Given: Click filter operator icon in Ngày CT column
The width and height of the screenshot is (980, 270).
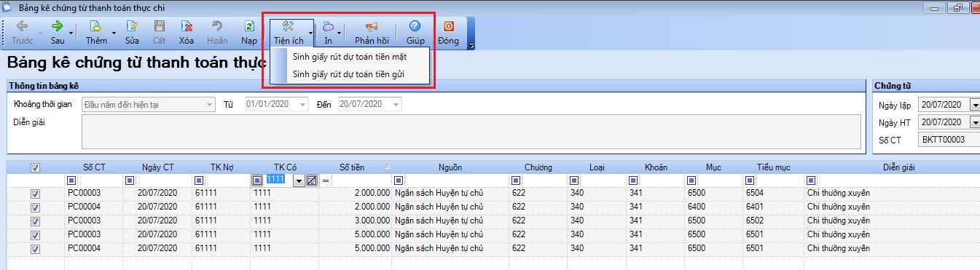Looking at the screenshot, I should 130,180.
